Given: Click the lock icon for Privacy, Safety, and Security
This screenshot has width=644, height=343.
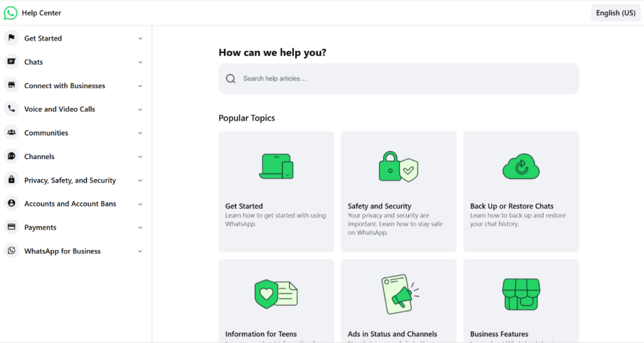Looking at the screenshot, I should click(x=11, y=180).
